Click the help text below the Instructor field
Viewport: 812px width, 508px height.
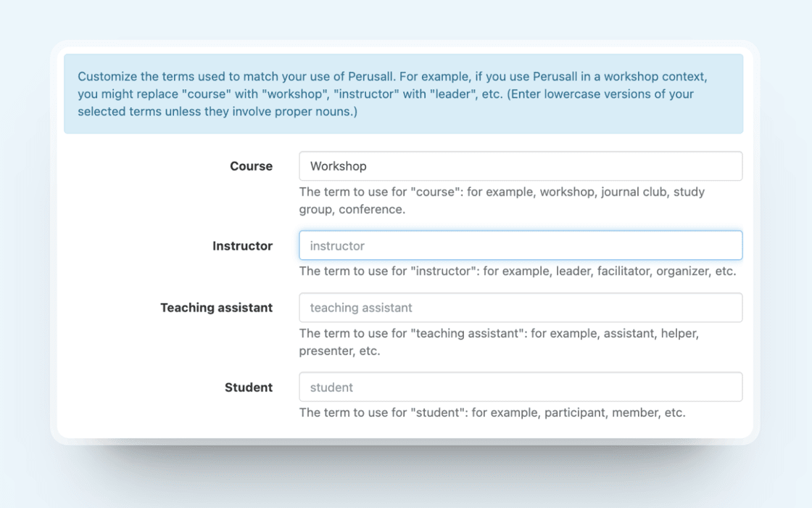(517, 271)
